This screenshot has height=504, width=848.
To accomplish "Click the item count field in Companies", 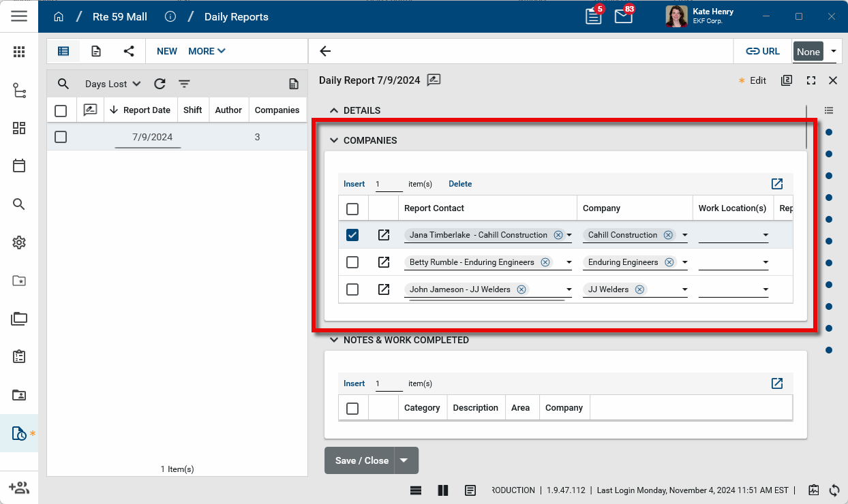I will 389,184.
